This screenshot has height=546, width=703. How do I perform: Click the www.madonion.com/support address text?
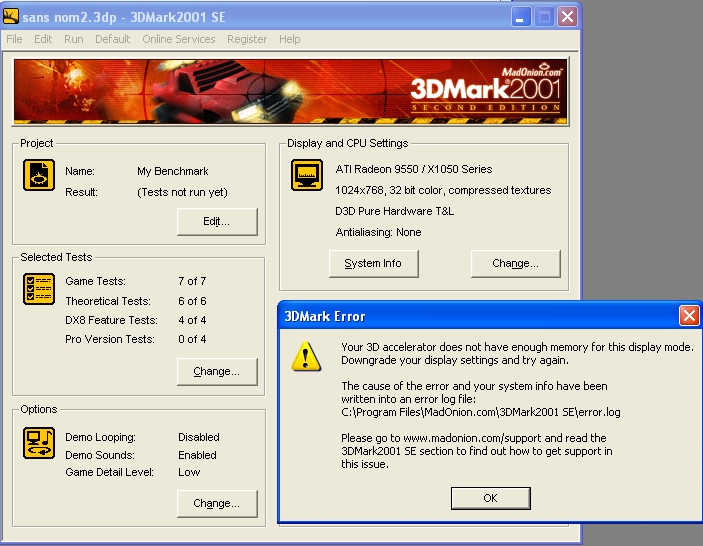click(x=473, y=438)
